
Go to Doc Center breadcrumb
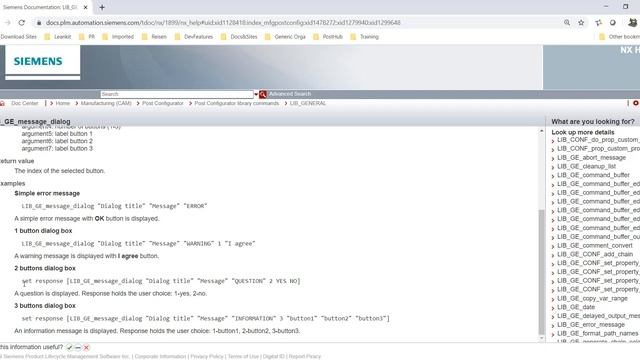24,103
